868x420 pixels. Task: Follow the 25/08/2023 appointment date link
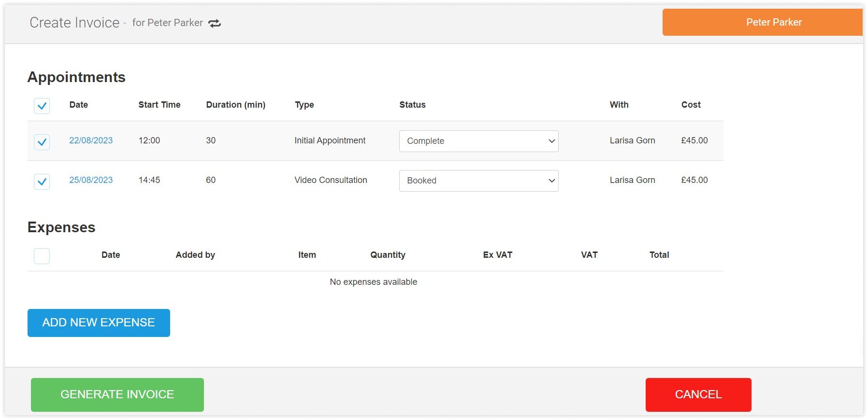[x=91, y=180]
